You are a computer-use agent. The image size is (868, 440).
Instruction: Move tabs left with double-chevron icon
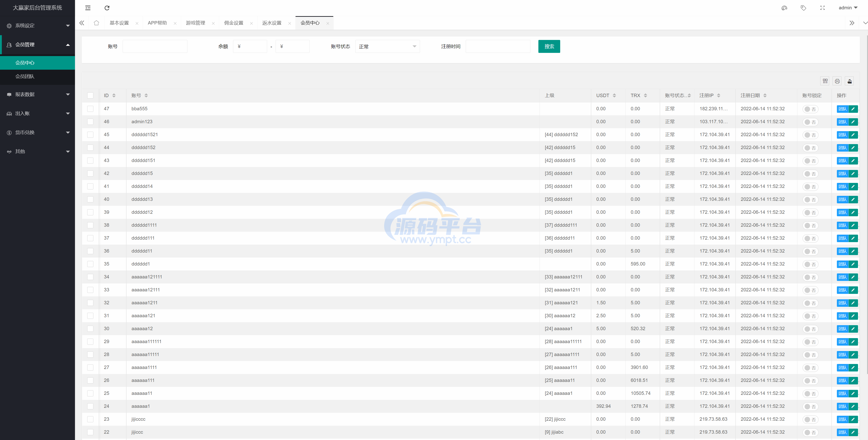click(x=82, y=23)
